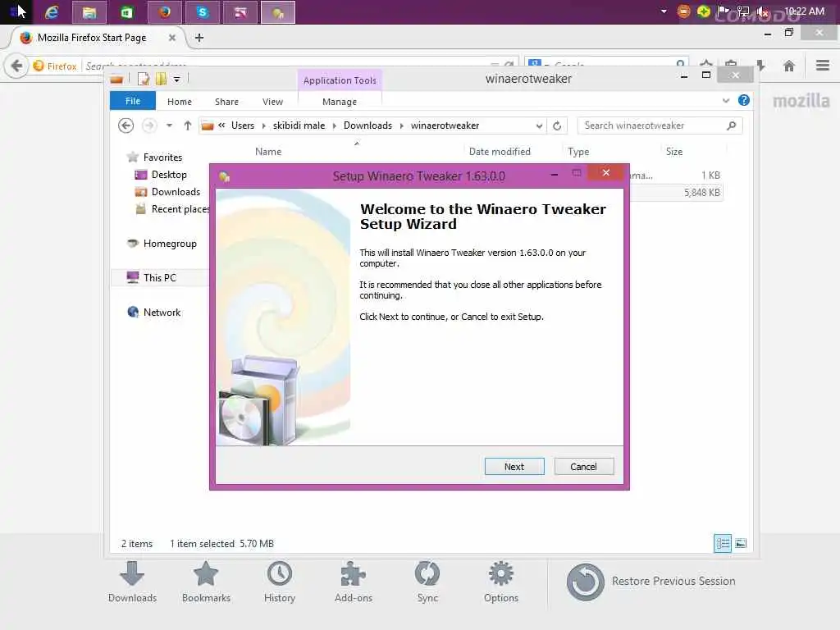Go up one folder level in Explorer
Image resolution: width=840 pixels, height=630 pixels.
[188, 126]
